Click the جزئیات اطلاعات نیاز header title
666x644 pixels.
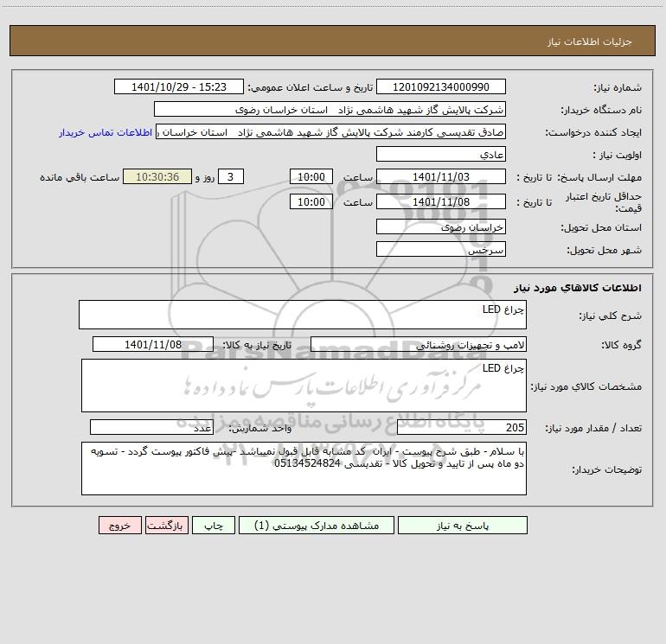pos(590,41)
